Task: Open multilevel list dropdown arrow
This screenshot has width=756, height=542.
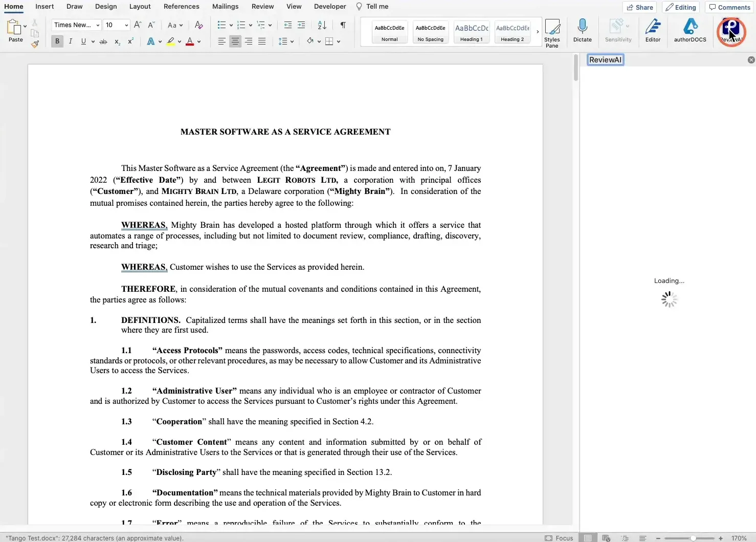Action: coord(270,25)
